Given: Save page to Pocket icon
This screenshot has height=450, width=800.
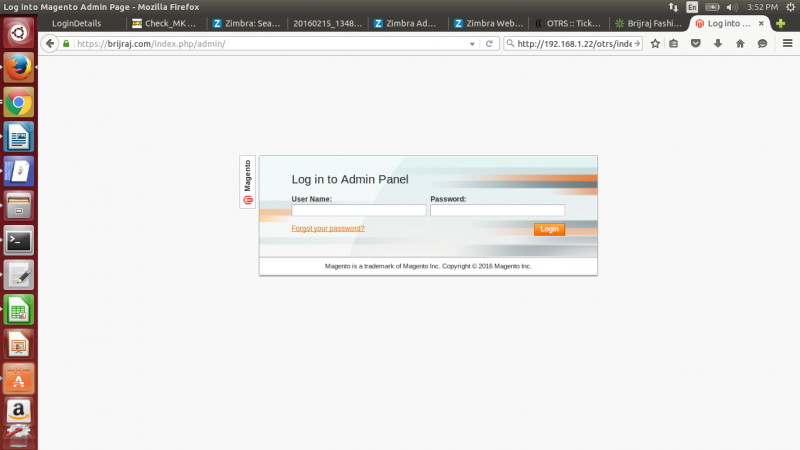Looking at the screenshot, I should click(695, 44).
